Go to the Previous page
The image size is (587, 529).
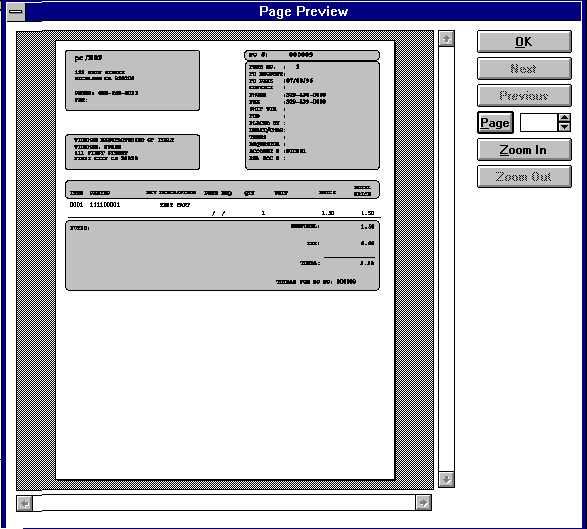(524, 95)
